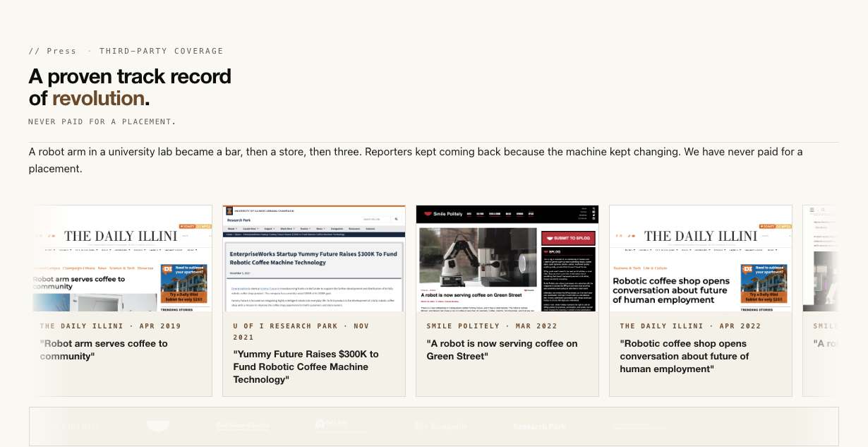Image resolution: width=868 pixels, height=447 pixels.
Task: Open the 'Robotic coffee shop opens conversation' article screenshot
Action: coord(701,258)
